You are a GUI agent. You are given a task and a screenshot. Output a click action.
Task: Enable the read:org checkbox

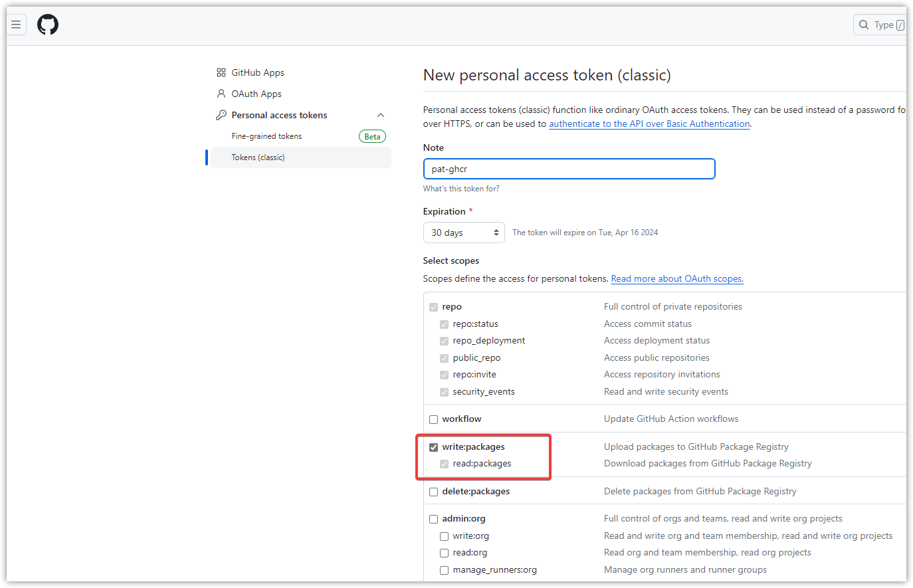(x=444, y=552)
